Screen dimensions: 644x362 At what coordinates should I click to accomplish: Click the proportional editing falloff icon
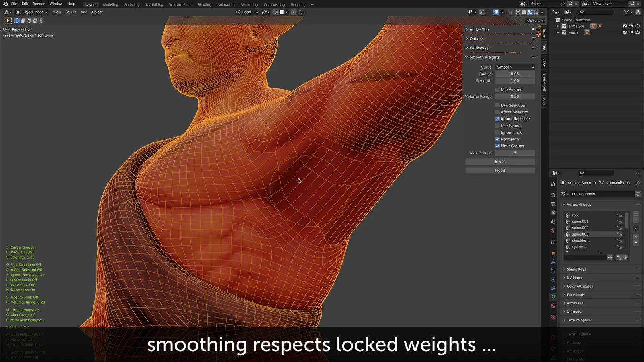pos(300,12)
